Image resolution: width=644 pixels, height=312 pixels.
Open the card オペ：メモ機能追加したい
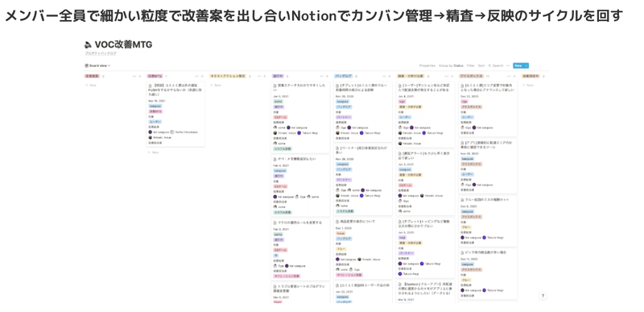pos(300,185)
